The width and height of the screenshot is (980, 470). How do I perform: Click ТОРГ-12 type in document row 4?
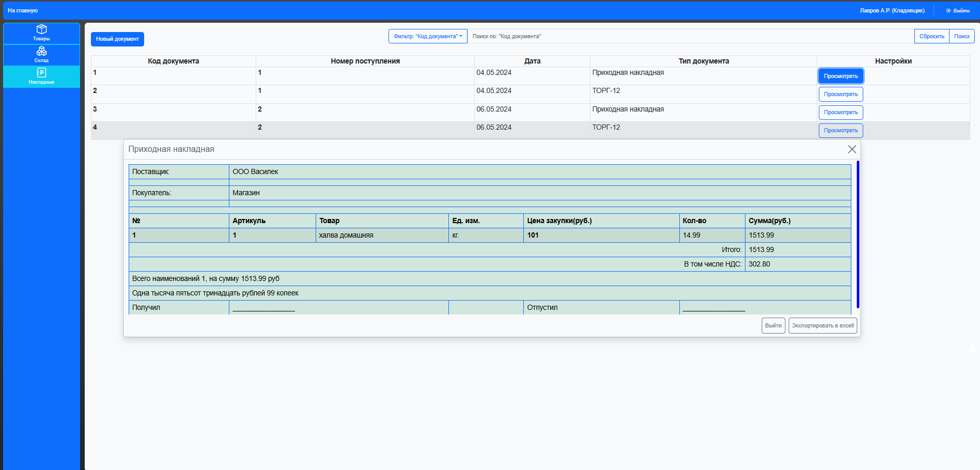pyautogui.click(x=606, y=127)
